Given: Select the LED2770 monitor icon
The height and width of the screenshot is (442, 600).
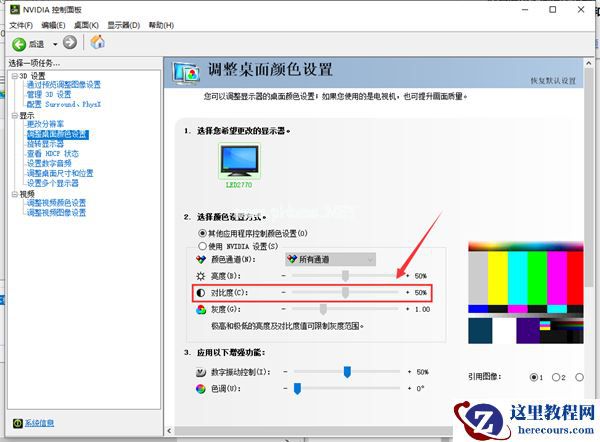Looking at the screenshot, I should pyautogui.click(x=240, y=161).
